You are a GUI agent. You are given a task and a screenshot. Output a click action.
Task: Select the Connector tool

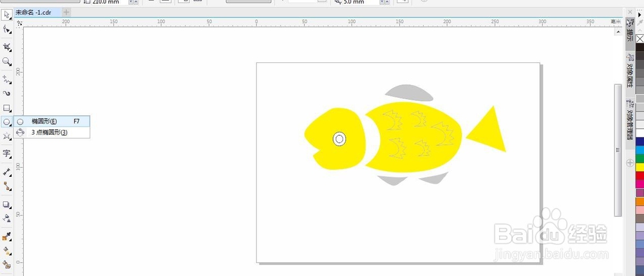tap(6, 186)
